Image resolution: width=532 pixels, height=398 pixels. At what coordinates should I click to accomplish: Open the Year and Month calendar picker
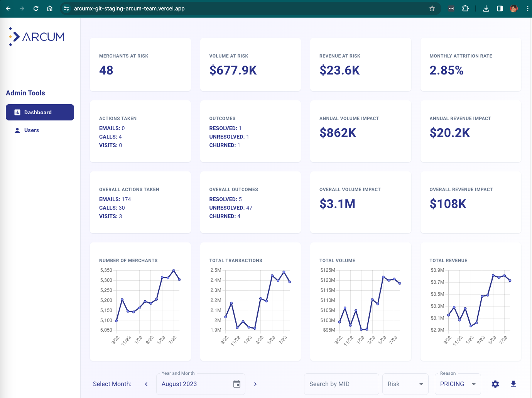tap(236, 384)
